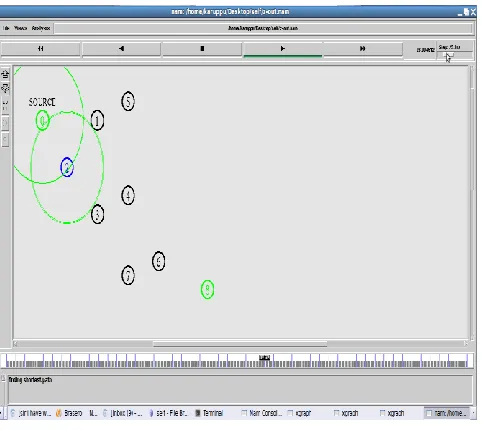Select node 5 in the topology
Screen dimensions: 482x430
128,101
